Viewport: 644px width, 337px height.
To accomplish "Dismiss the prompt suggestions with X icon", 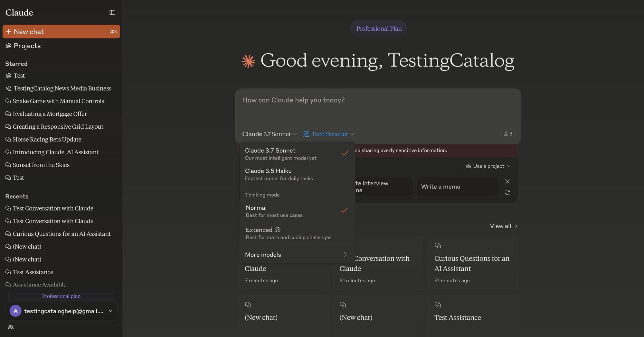I will click(x=507, y=181).
